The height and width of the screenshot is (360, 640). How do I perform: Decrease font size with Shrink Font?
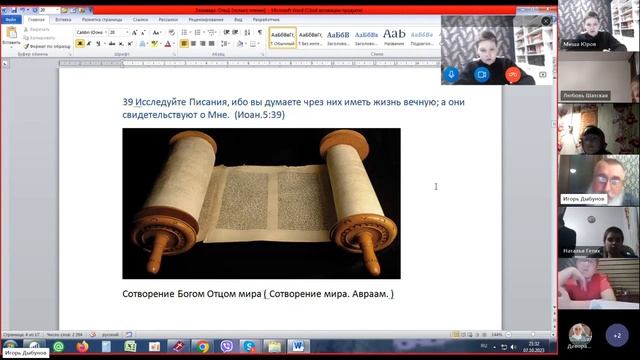(x=143, y=32)
